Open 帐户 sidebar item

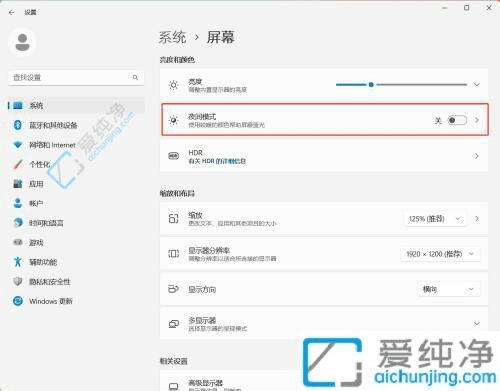click(76, 203)
